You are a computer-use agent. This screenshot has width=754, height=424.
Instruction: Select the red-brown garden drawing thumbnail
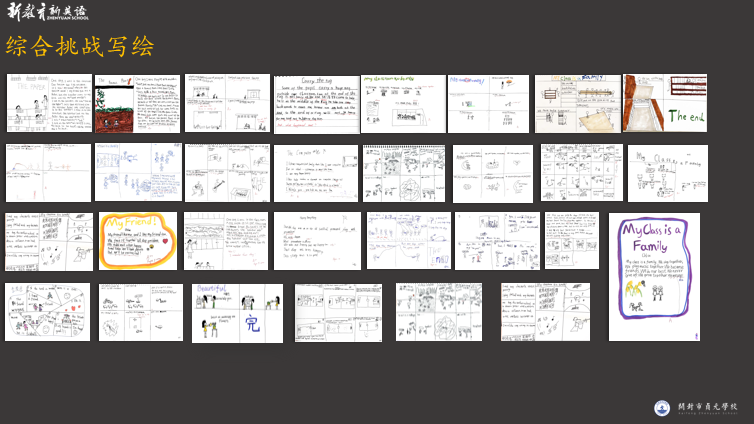(x=138, y=103)
